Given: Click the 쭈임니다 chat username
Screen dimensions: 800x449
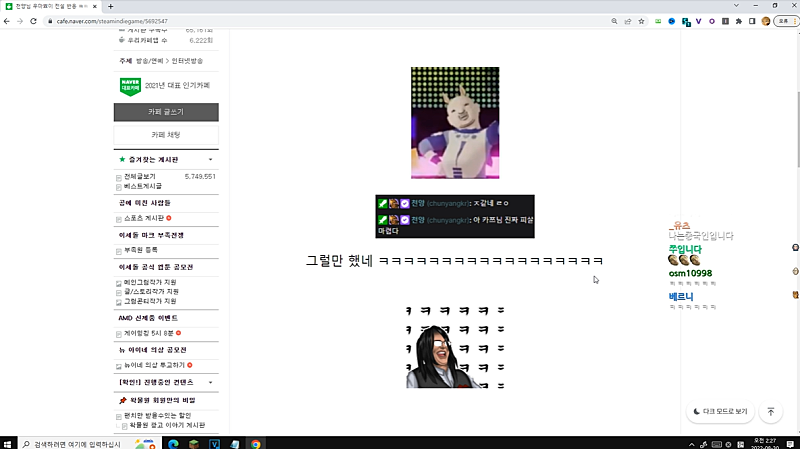Looking at the screenshot, I should click(x=685, y=249).
